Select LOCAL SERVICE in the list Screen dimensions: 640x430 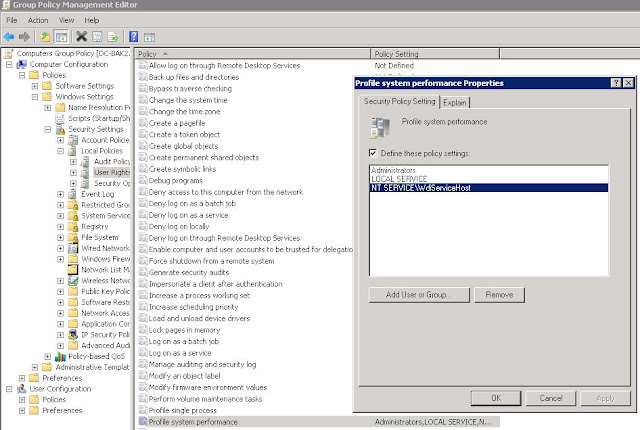click(x=399, y=179)
